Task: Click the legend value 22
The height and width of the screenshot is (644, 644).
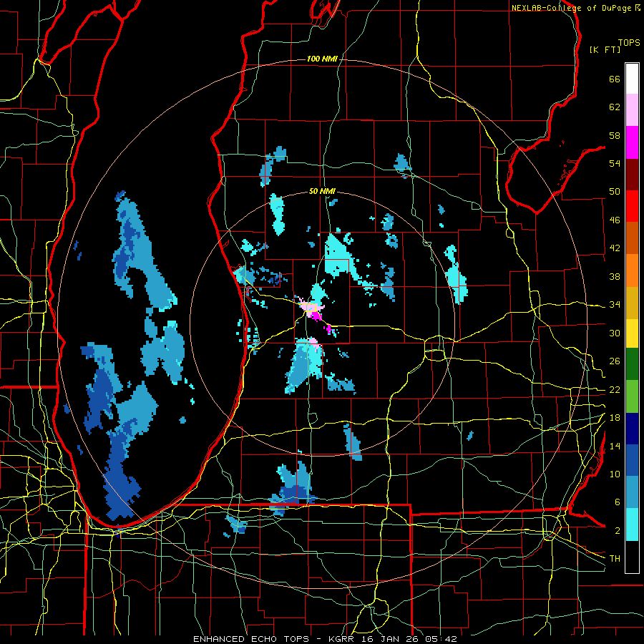Action: point(615,389)
